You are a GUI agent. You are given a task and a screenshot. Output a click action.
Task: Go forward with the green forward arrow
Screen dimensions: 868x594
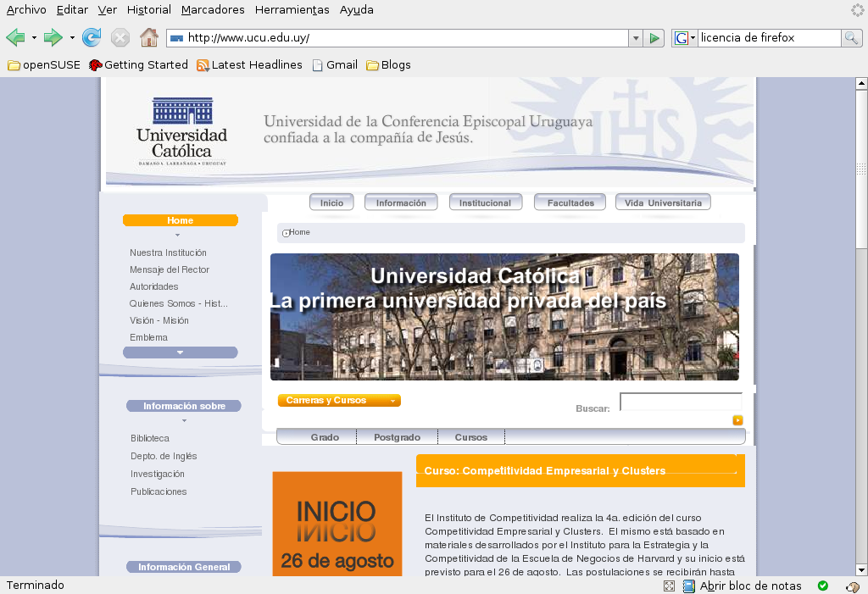(x=53, y=37)
